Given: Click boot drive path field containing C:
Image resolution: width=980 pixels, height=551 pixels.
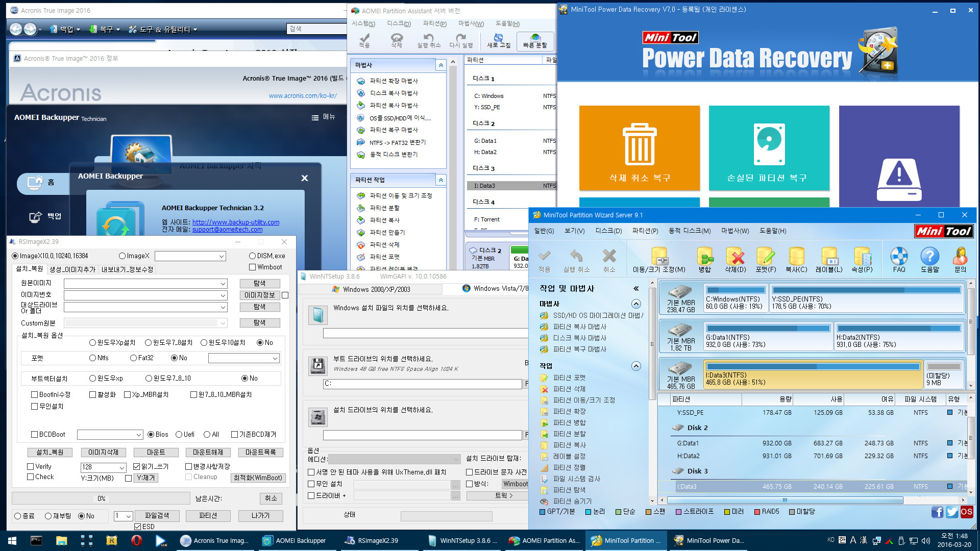Looking at the screenshot, I should pyautogui.click(x=423, y=384).
